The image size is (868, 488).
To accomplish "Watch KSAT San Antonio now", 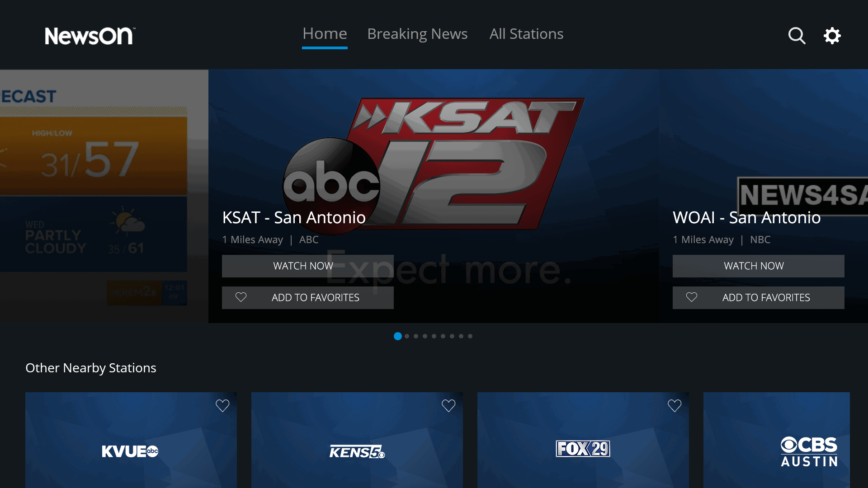I will coord(307,266).
